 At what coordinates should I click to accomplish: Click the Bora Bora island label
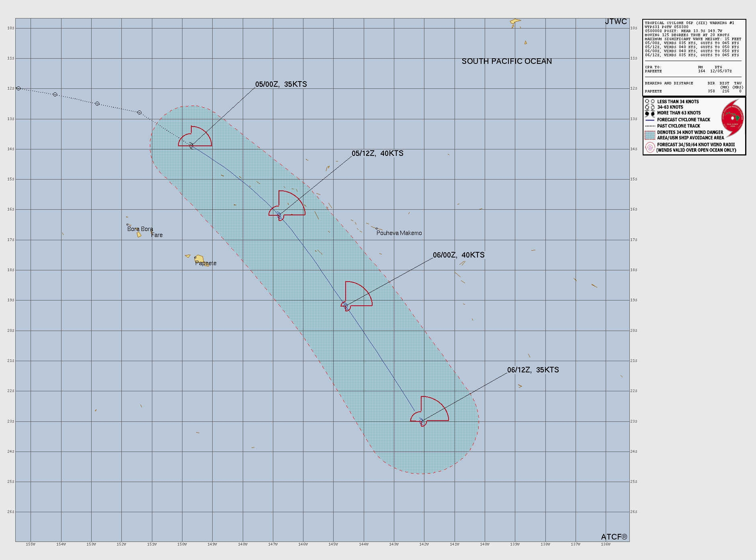[140, 229]
